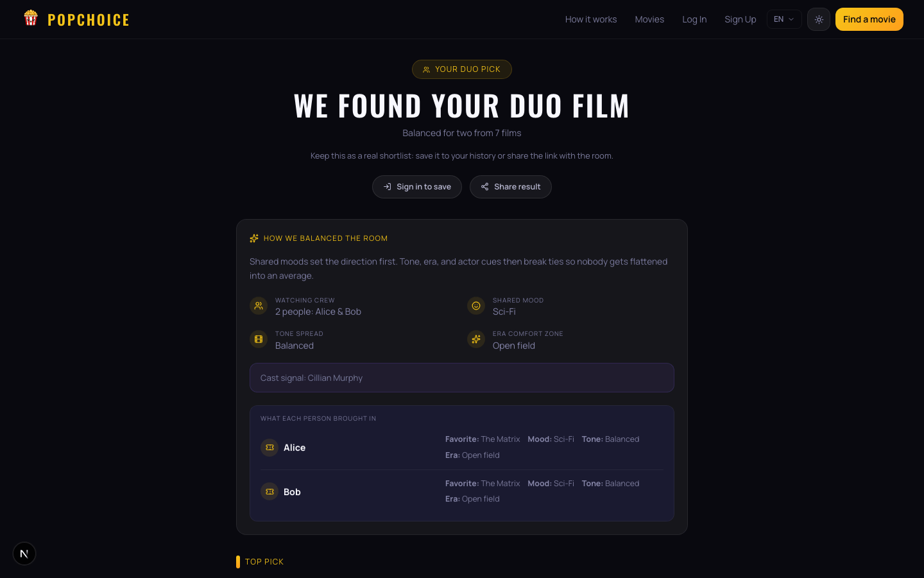This screenshot has height=578, width=924.
Task: Click Alice's Era: Open field text
Action: click(472, 455)
